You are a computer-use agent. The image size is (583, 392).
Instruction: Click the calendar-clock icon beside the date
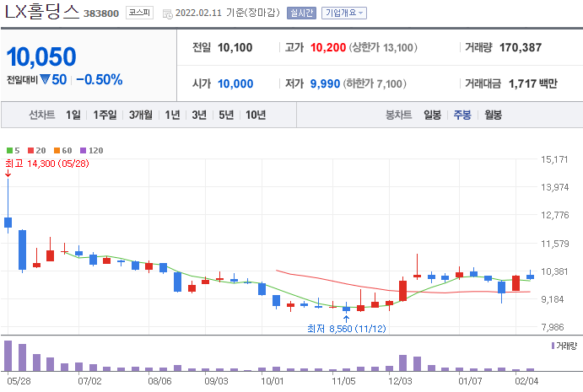[x=168, y=14]
